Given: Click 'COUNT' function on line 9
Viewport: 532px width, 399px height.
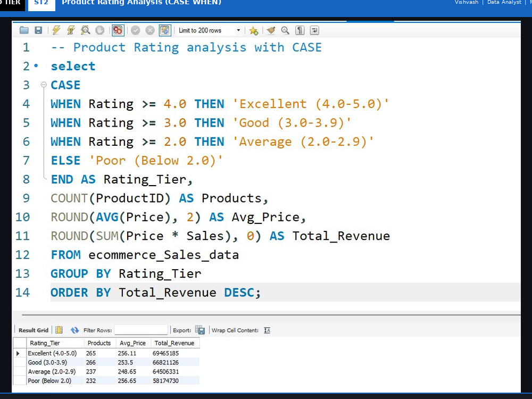Looking at the screenshot, I should [x=69, y=198].
